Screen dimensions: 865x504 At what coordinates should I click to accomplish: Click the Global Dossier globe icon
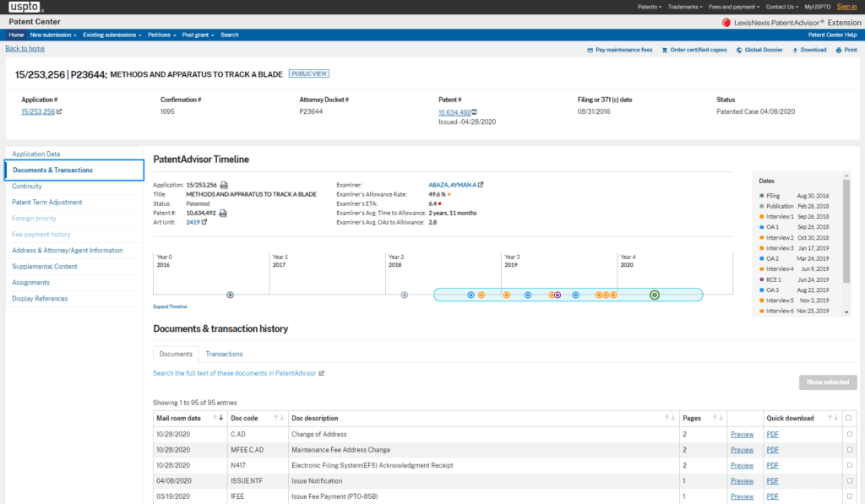click(x=739, y=50)
